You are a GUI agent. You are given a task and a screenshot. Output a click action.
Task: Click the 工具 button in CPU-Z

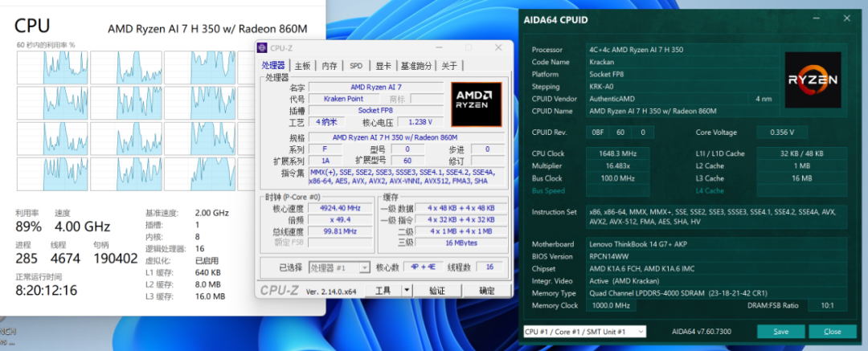tap(383, 291)
